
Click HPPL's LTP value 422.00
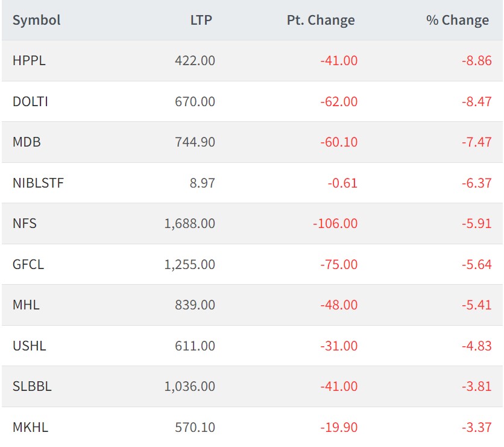pos(195,61)
